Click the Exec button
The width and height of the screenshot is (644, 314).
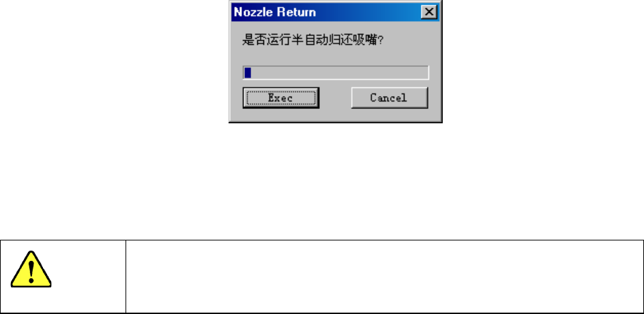click(x=281, y=97)
